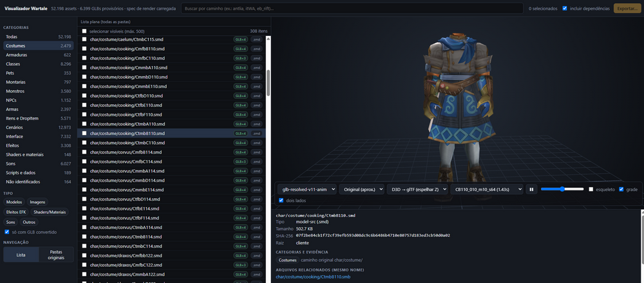Filter by type 'Shaders/Materiais'
The image size is (644, 283).
[x=50, y=212]
